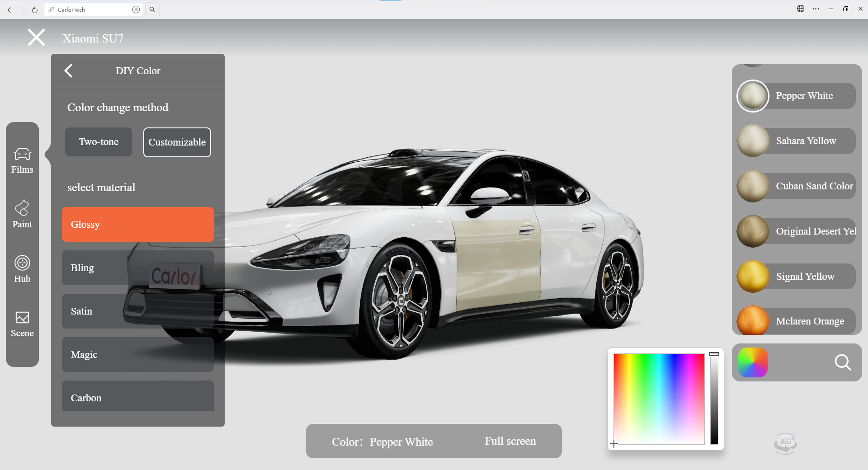Click the Xiaomi SU7 title
This screenshot has width=868, height=470.
click(93, 38)
